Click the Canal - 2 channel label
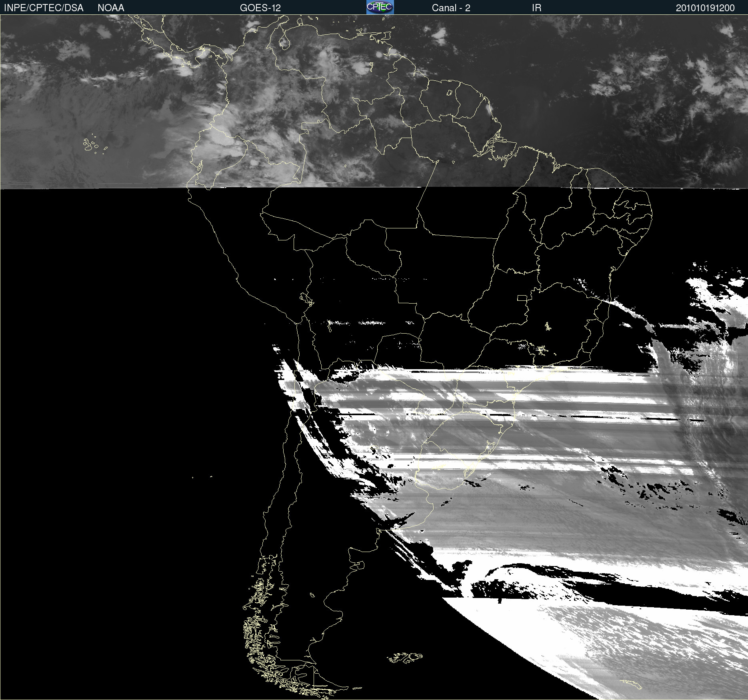 click(451, 8)
